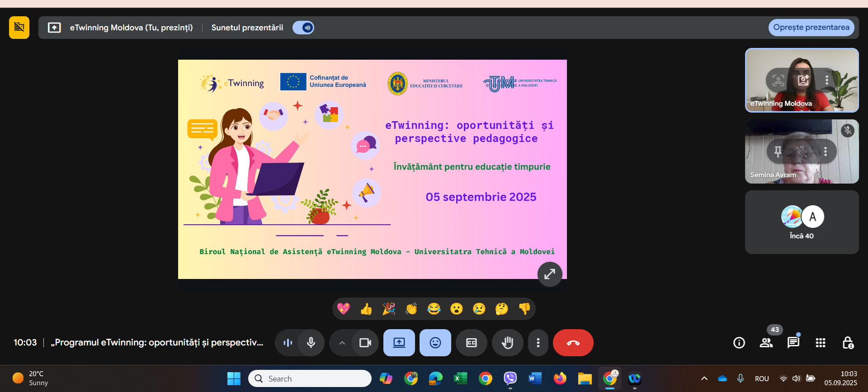Expand the presentation to full screen
868x392 pixels.
click(550, 274)
